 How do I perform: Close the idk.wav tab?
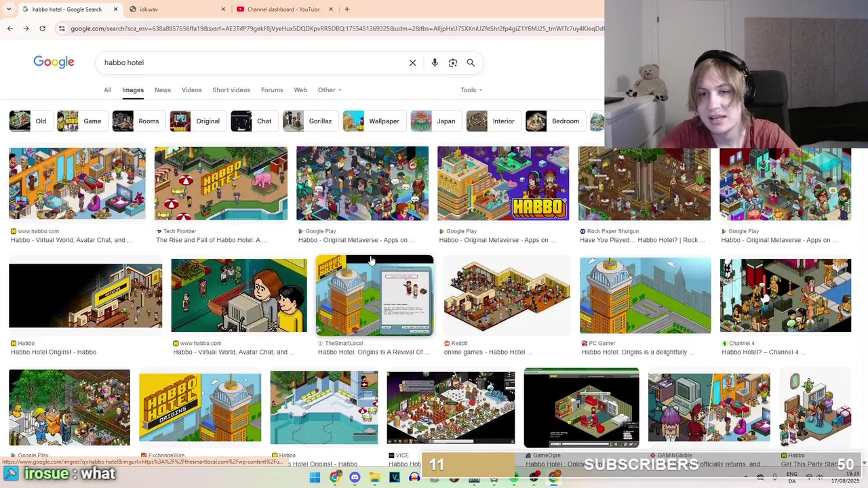pyautogui.click(x=223, y=9)
